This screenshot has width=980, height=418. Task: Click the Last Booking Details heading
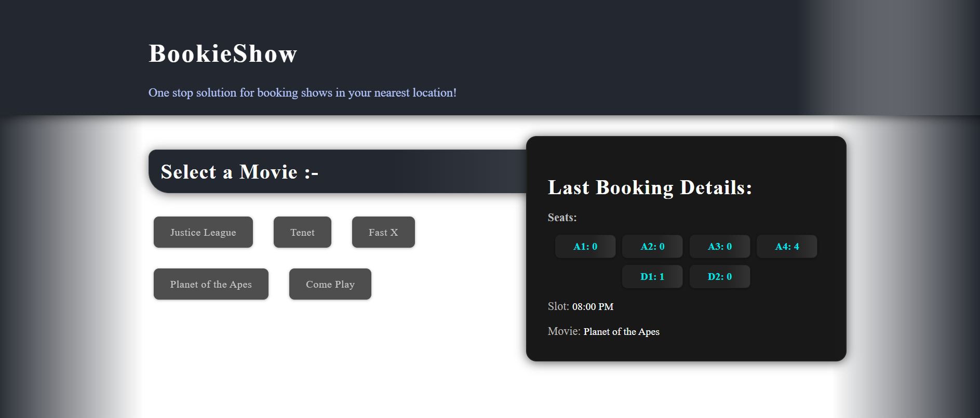click(650, 187)
